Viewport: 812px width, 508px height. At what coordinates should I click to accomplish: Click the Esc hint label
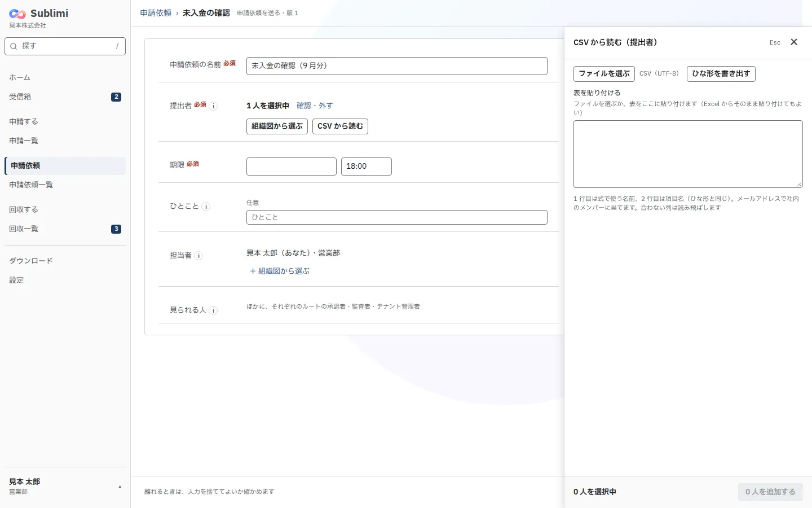(x=775, y=42)
